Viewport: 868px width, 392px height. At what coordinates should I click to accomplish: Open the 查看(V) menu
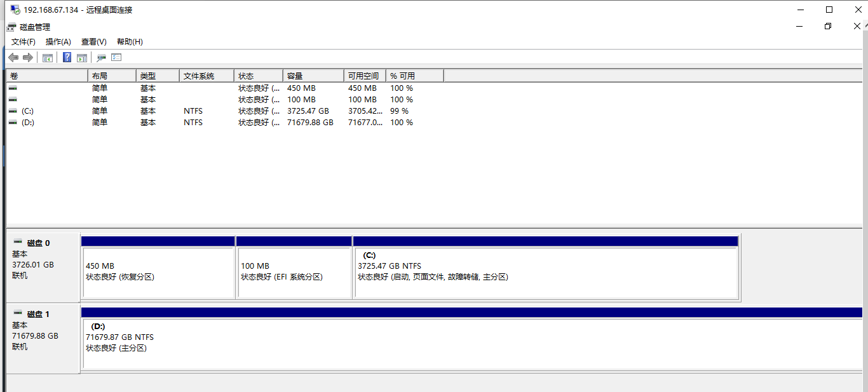[93, 42]
